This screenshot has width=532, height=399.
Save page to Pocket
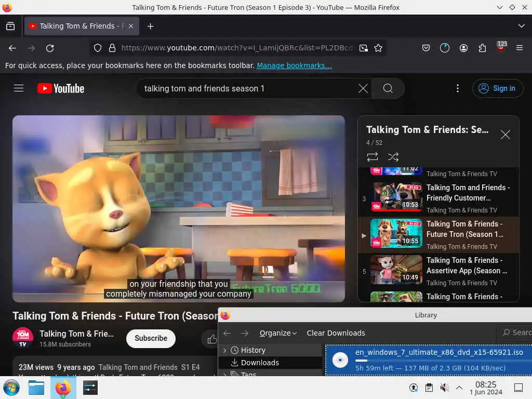(x=426, y=48)
